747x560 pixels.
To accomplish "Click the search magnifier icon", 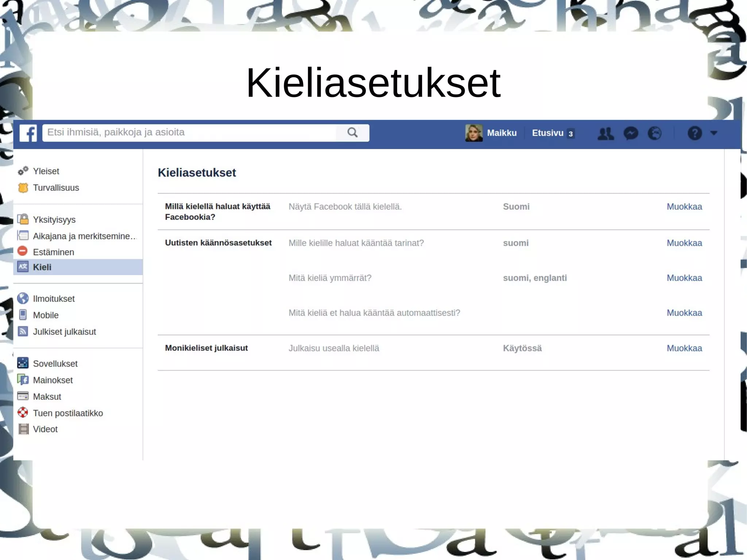I will click(352, 132).
